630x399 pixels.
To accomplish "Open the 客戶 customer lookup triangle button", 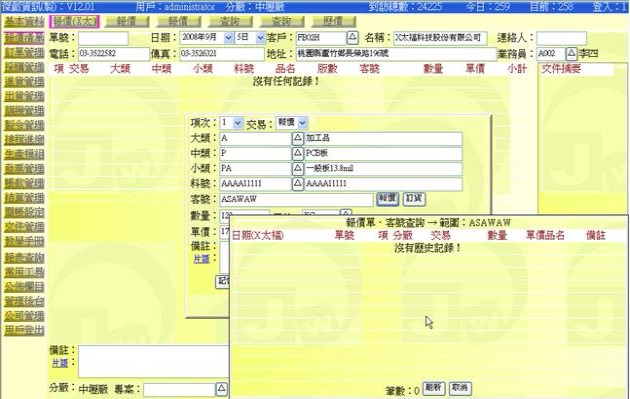I will tap(352, 38).
